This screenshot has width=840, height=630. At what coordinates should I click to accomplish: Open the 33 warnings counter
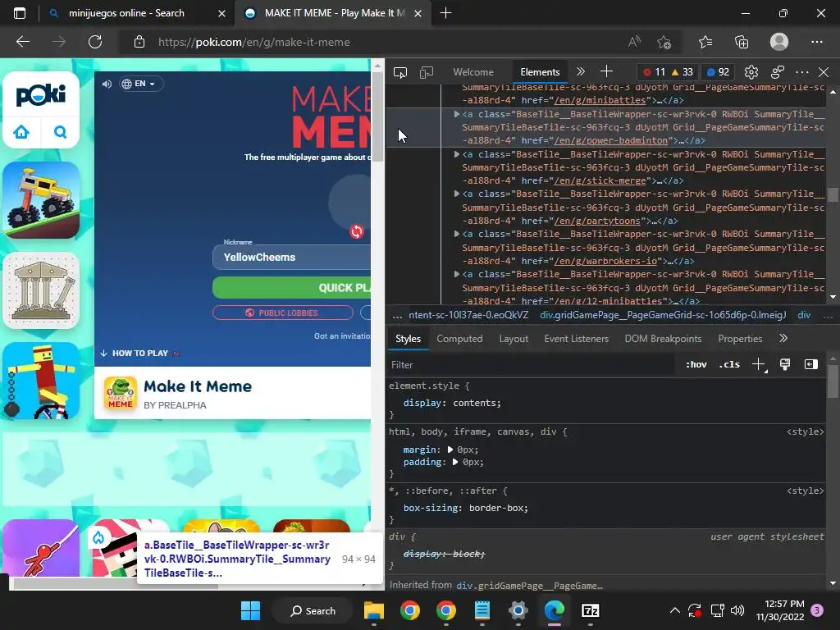point(682,72)
